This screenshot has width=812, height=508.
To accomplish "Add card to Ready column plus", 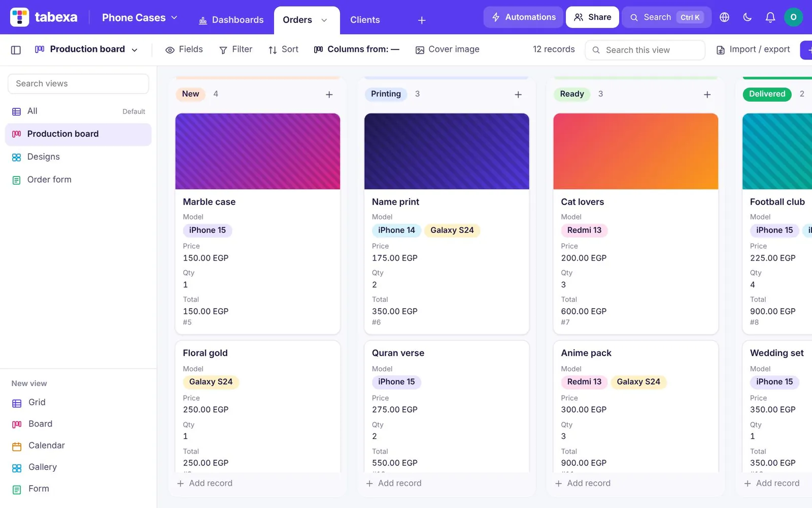I will coord(707,94).
